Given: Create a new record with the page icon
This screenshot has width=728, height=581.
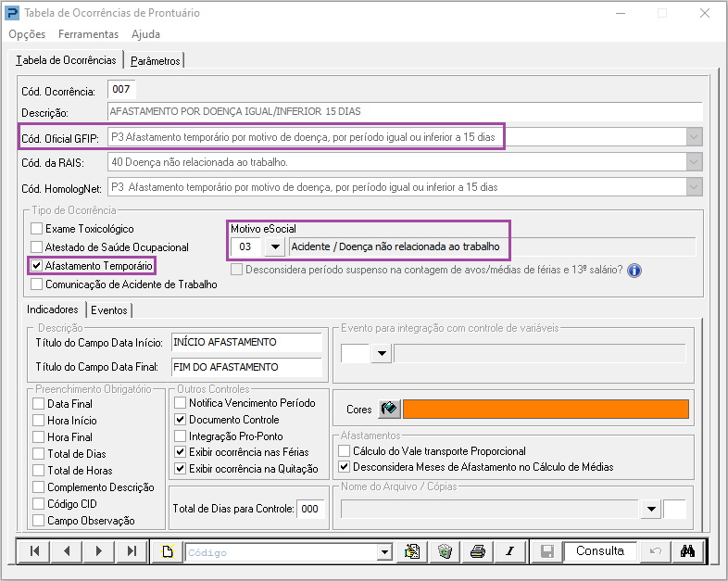Looking at the screenshot, I should pyautogui.click(x=168, y=551).
